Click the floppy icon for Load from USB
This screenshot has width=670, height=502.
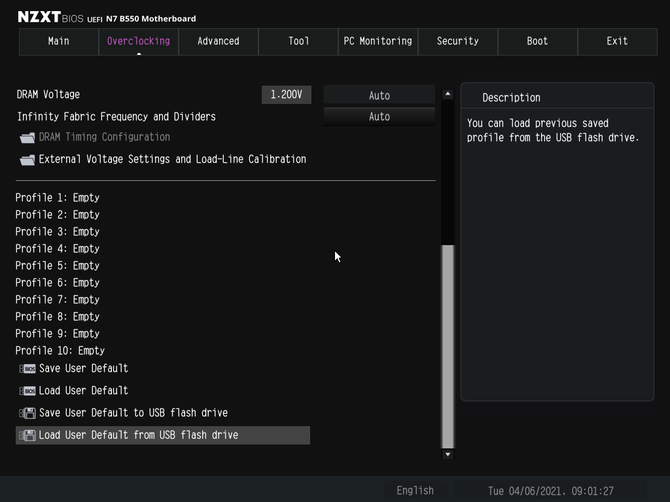(x=27, y=435)
